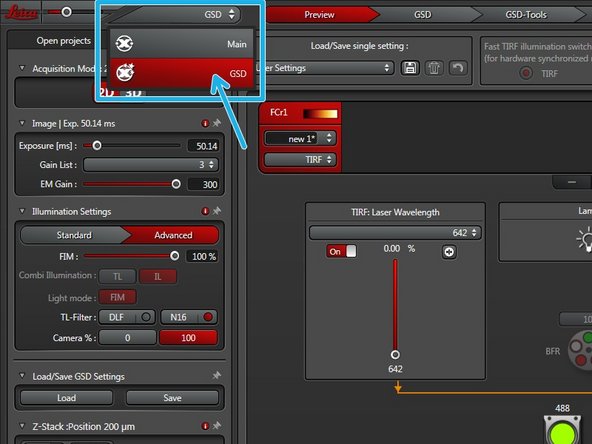
Task: Click the lamp bulb icon
Action: [x=584, y=240]
